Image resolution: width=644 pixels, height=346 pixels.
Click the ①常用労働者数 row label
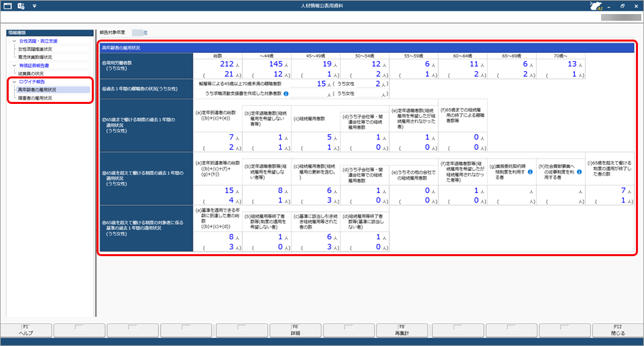(146, 66)
